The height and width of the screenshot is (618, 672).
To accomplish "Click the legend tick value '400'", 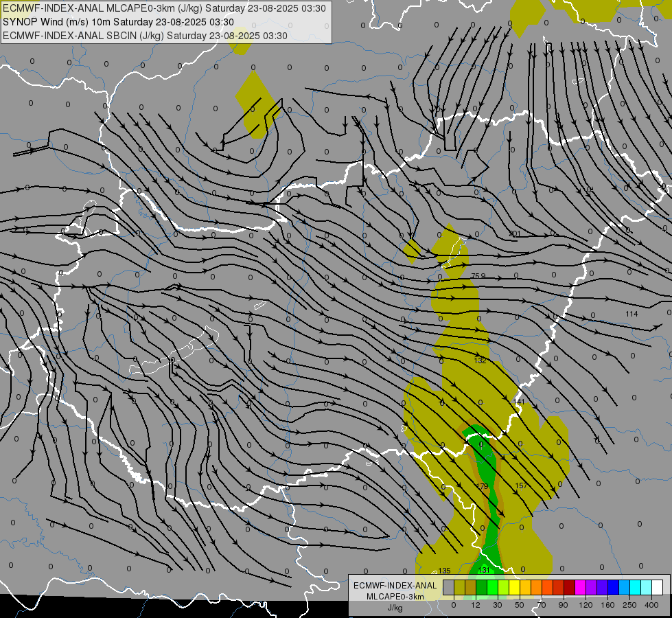I will [x=651, y=605].
